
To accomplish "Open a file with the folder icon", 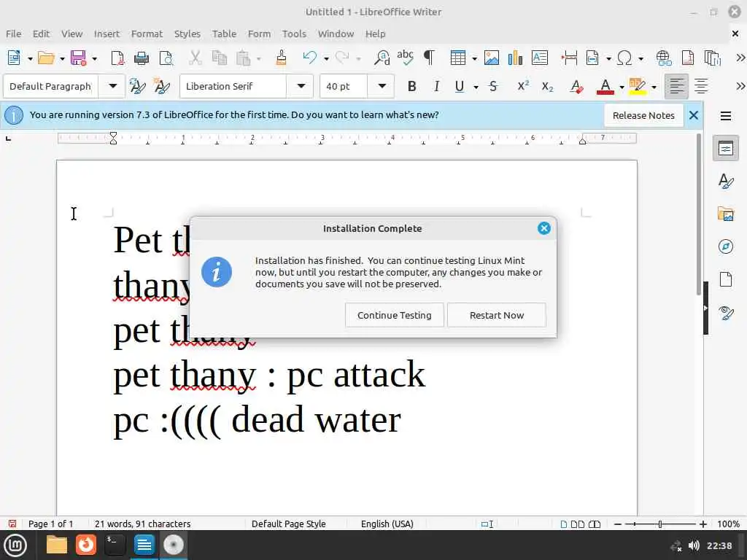I will coord(46,58).
